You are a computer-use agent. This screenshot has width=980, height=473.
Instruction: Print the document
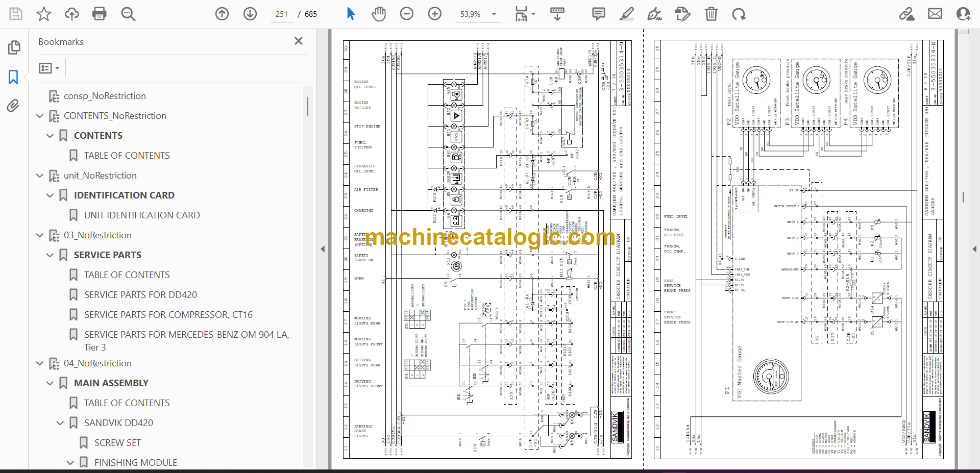(100, 14)
